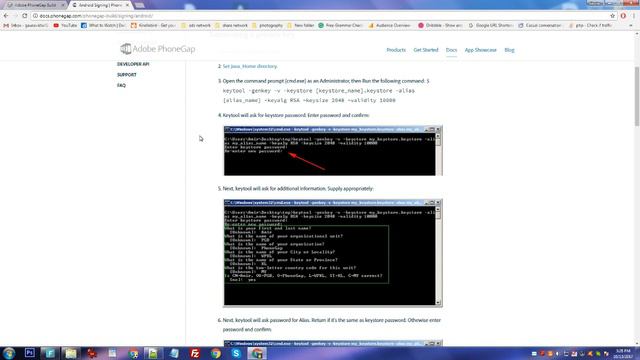Viewport: 640px width, 360px height.
Task: Click the additional information cmd screenshot
Action: 333,253
